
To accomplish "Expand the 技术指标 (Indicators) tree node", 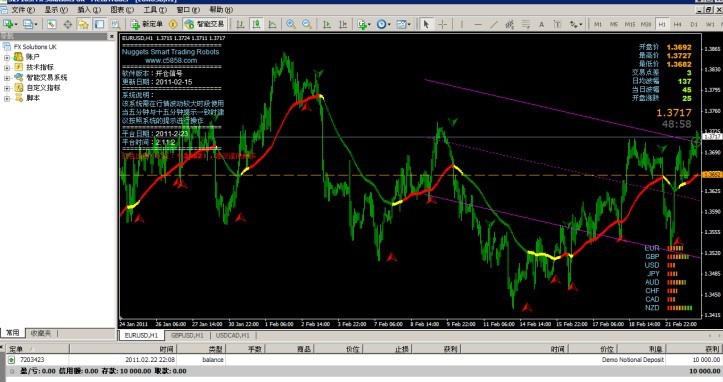I will tap(6, 67).
